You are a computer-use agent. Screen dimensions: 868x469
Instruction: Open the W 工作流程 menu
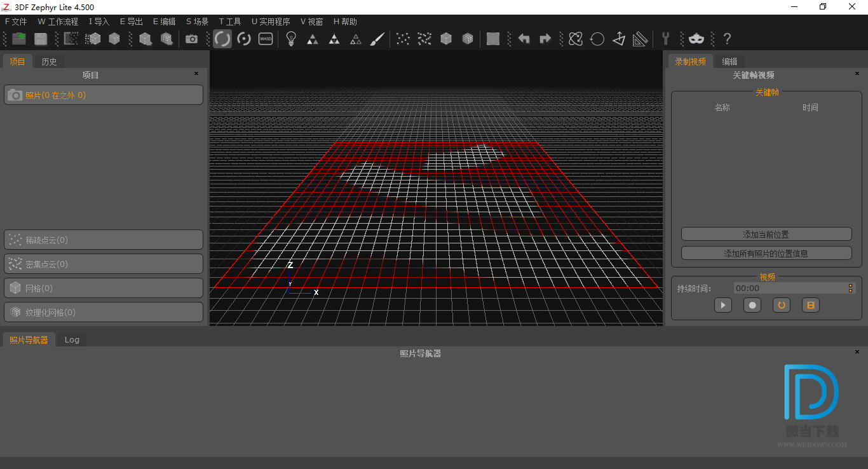coord(58,22)
